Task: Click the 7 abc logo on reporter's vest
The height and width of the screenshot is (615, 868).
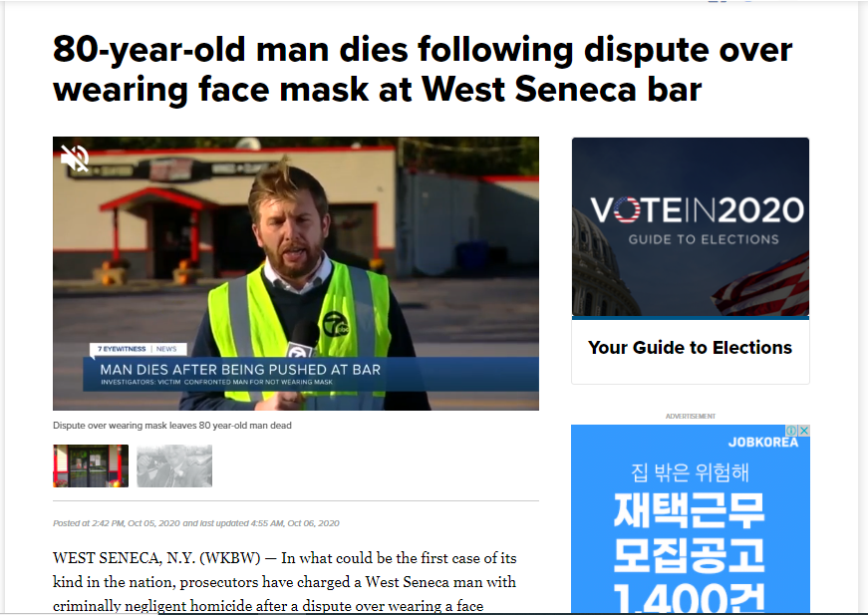Action: 336,324
